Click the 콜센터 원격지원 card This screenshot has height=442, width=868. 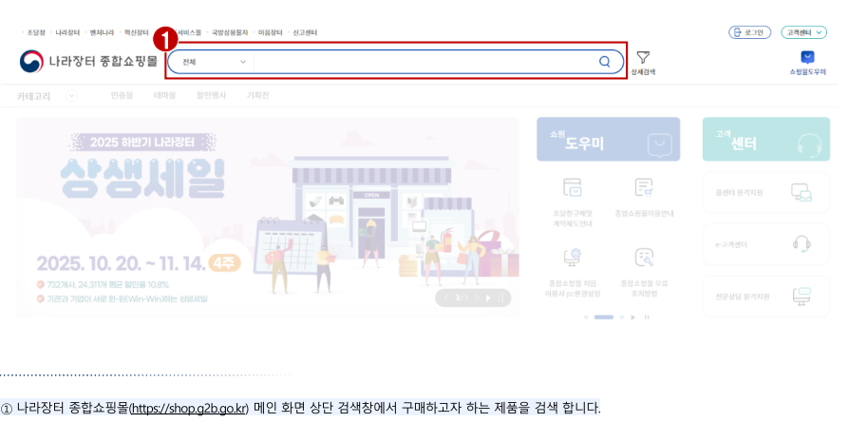pyautogui.click(x=766, y=192)
